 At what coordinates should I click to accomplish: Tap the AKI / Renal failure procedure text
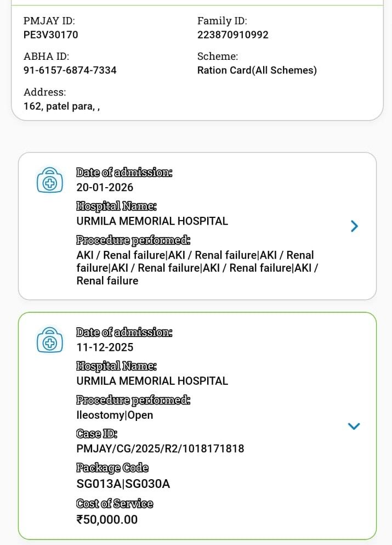[196, 268]
